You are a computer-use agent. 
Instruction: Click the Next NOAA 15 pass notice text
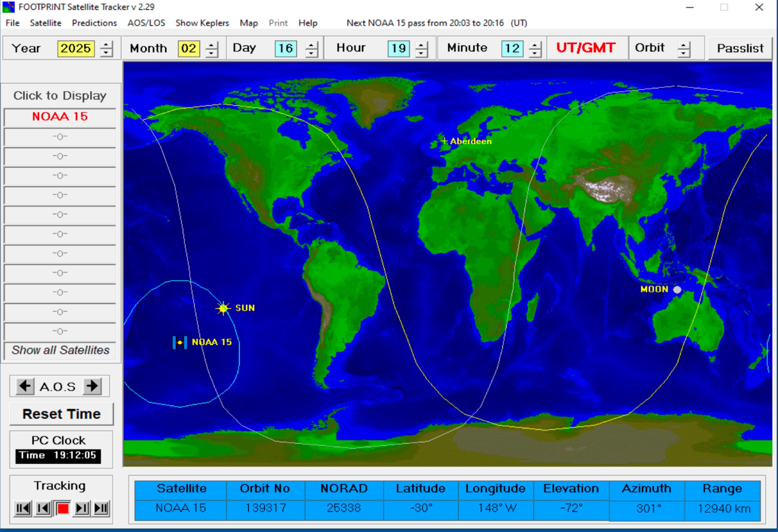[436, 23]
